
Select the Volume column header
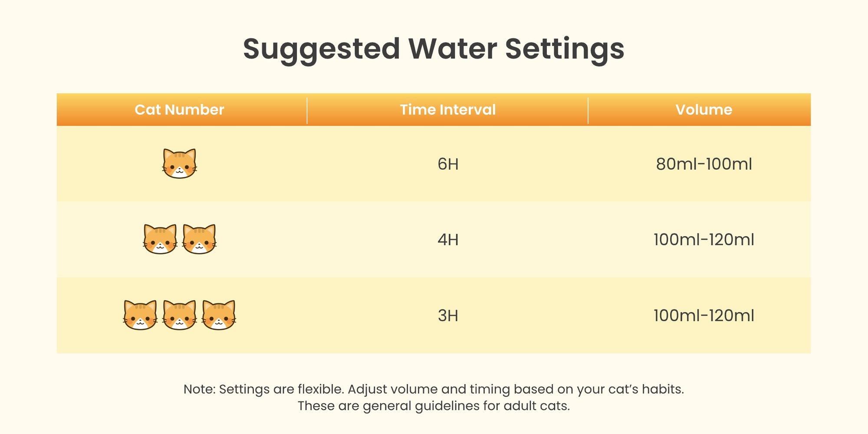click(x=704, y=110)
